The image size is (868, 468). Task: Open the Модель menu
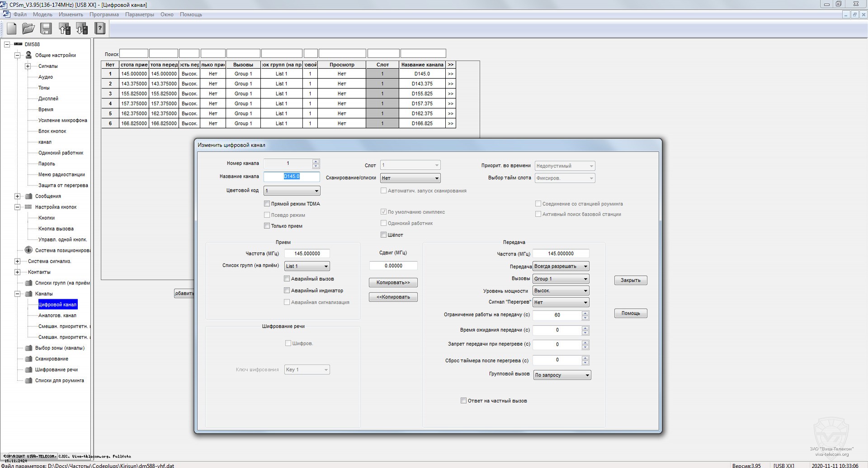click(x=42, y=14)
